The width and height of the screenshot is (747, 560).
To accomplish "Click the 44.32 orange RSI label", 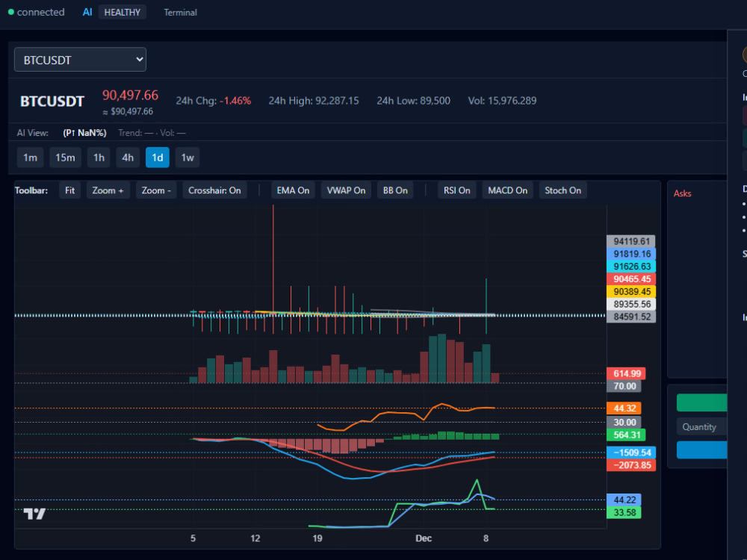I will (x=624, y=408).
